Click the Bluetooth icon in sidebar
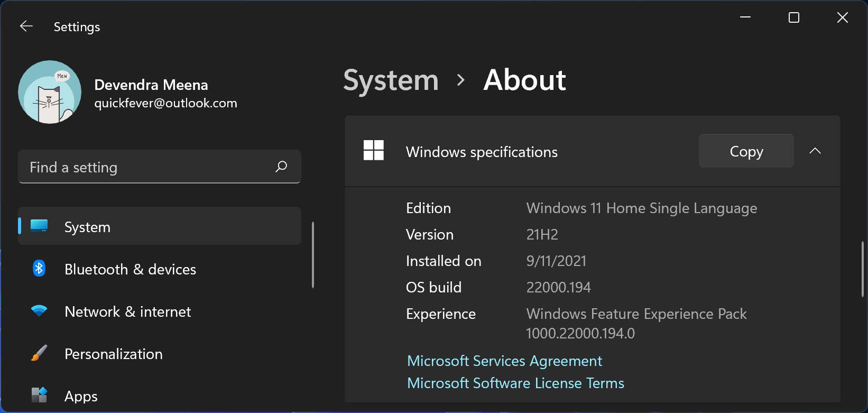868x413 pixels. 39,269
